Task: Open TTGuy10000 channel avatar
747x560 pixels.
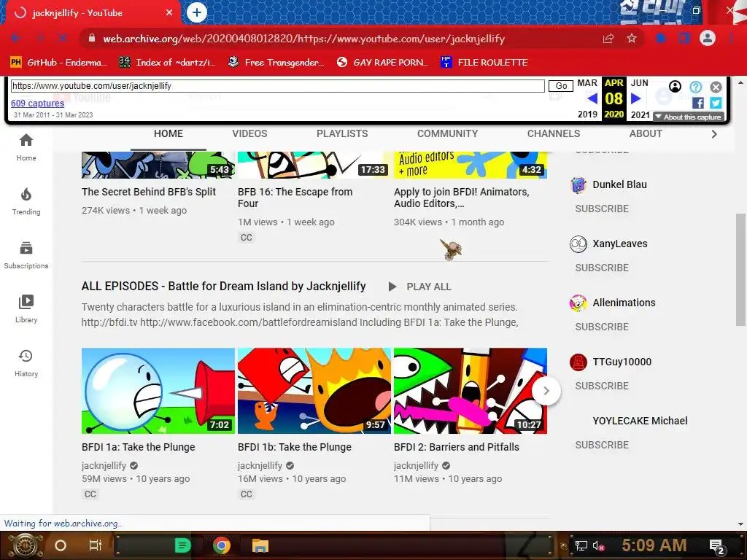Action: pyautogui.click(x=578, y=362)
